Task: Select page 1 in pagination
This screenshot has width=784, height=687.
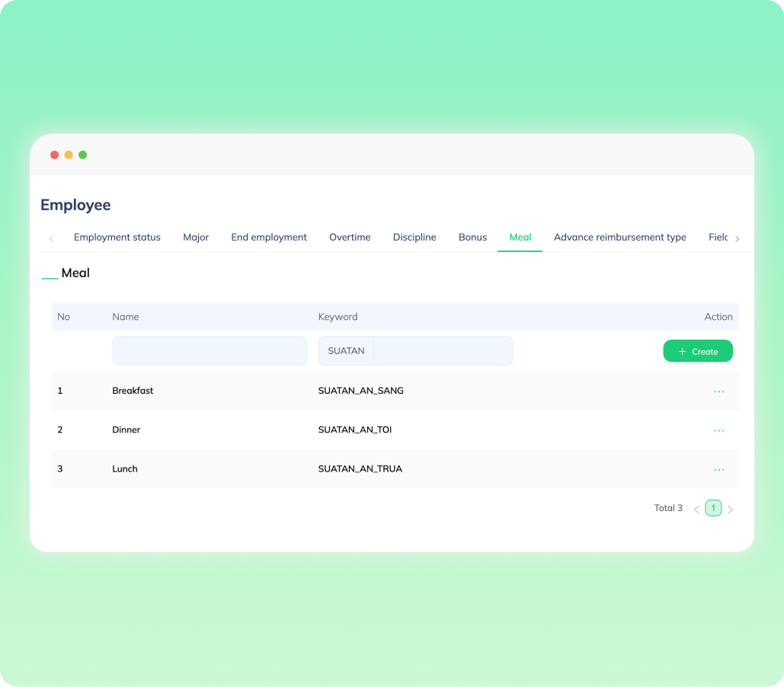Action: point(713,508)
